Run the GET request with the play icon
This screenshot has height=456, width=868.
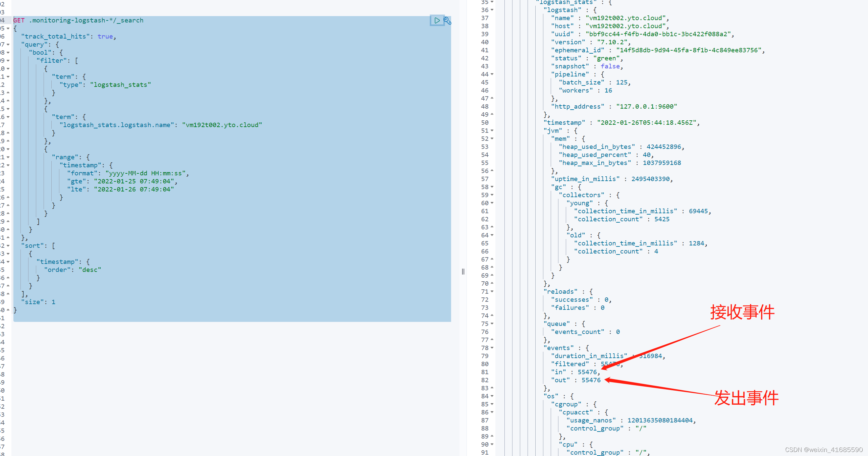point(437,20)
